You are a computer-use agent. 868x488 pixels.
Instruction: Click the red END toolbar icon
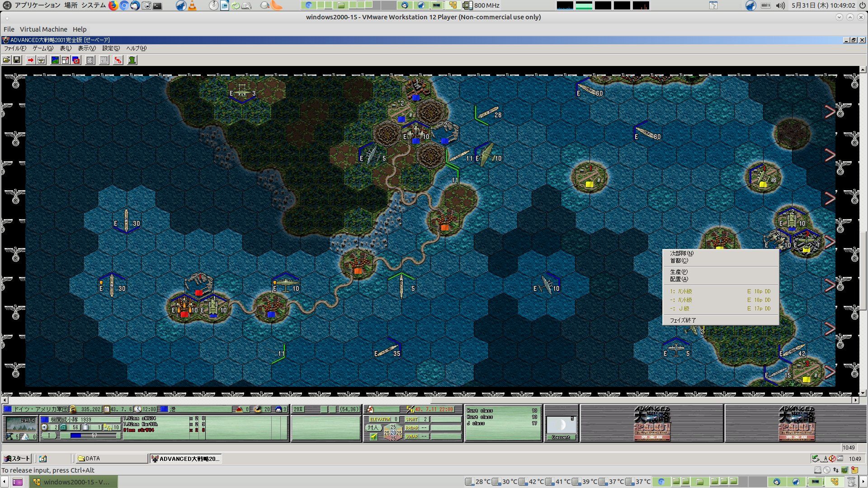(118, 60)
